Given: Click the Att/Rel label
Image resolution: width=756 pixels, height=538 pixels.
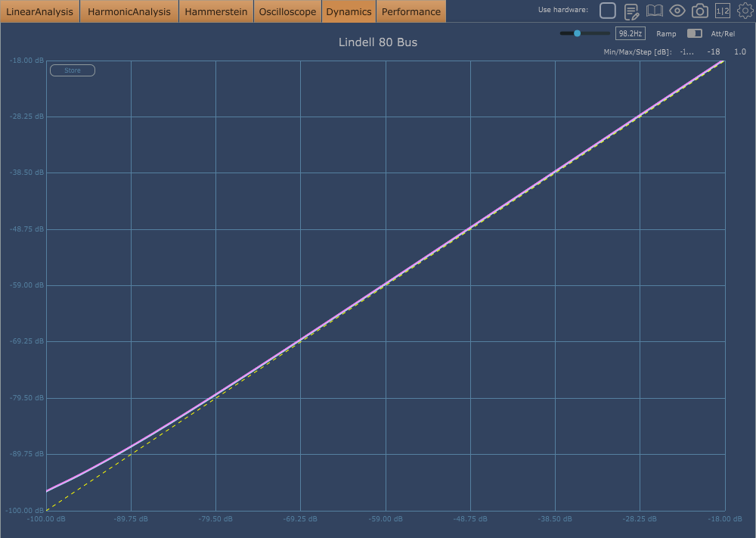Looking at the screenshot, I should click(x=723, y=34).
